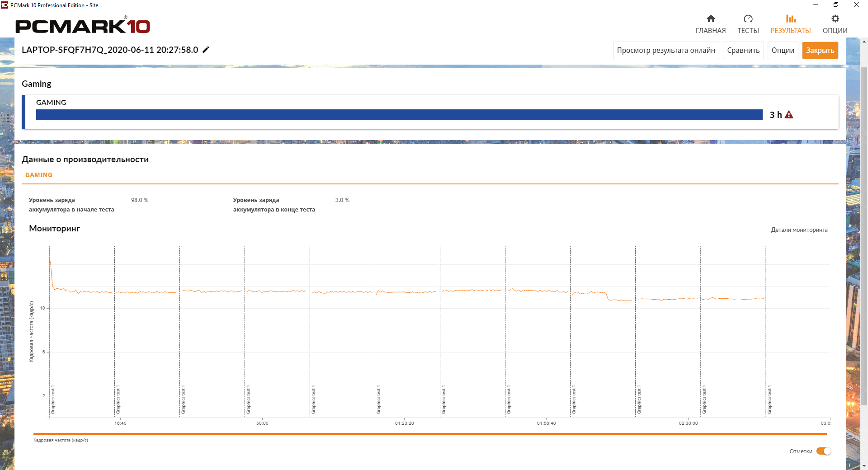Click the red warning triangle beside 3 h
Image resolution: width=868 pixels, height=470 pixels.
click(x=789, y=115)
